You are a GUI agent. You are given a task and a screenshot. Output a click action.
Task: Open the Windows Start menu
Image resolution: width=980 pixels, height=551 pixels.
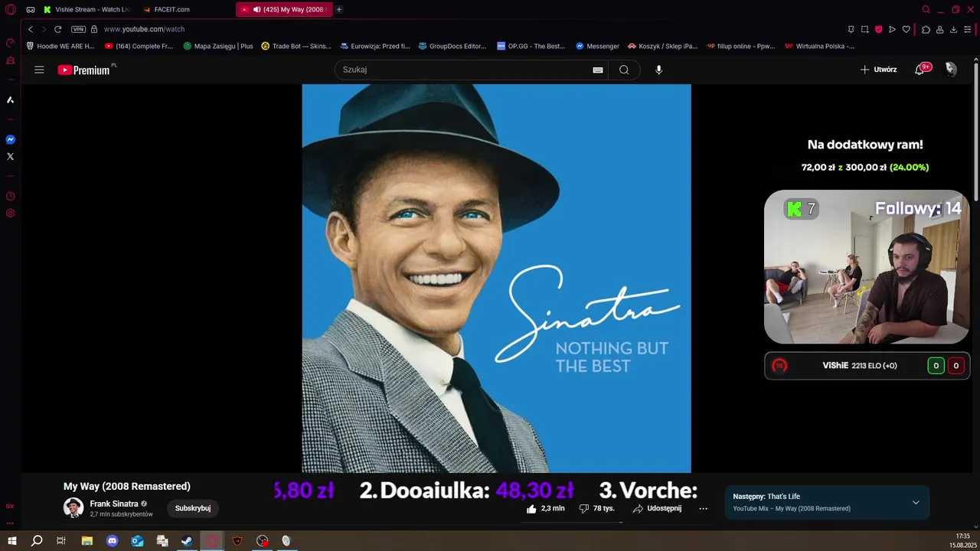click(12, 541)
